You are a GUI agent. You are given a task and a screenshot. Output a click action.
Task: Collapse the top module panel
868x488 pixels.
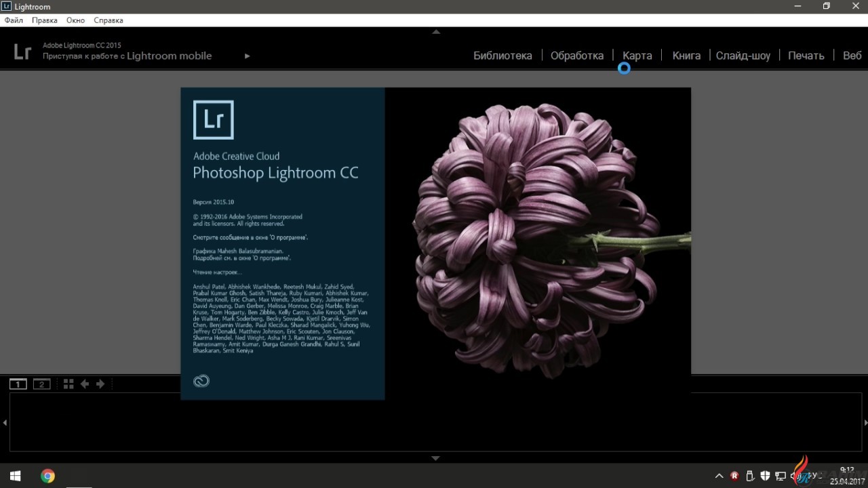click(x=435, y=31)
